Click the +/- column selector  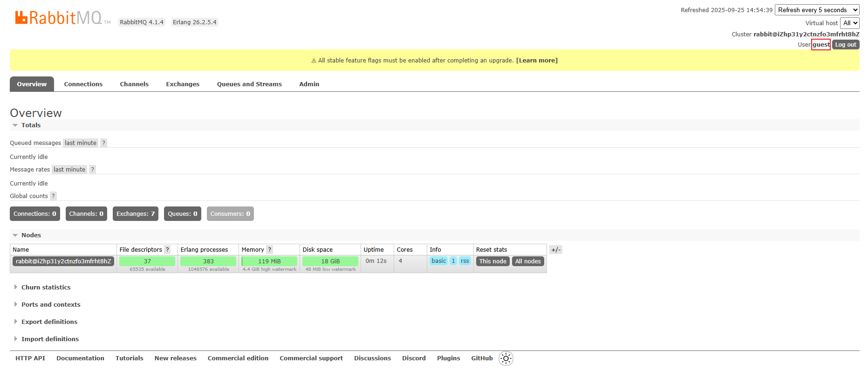click(x=556, y=250)
